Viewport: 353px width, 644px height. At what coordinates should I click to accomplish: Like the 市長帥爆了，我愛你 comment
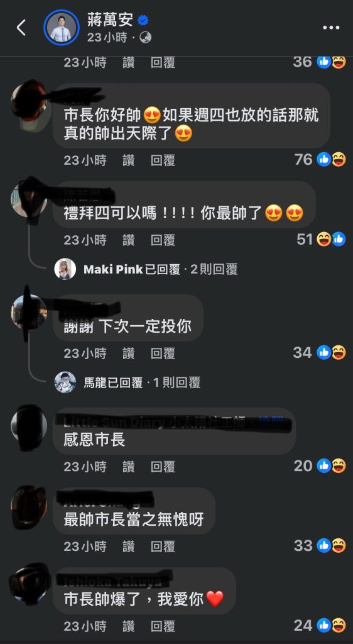click(x=128, y=626)
